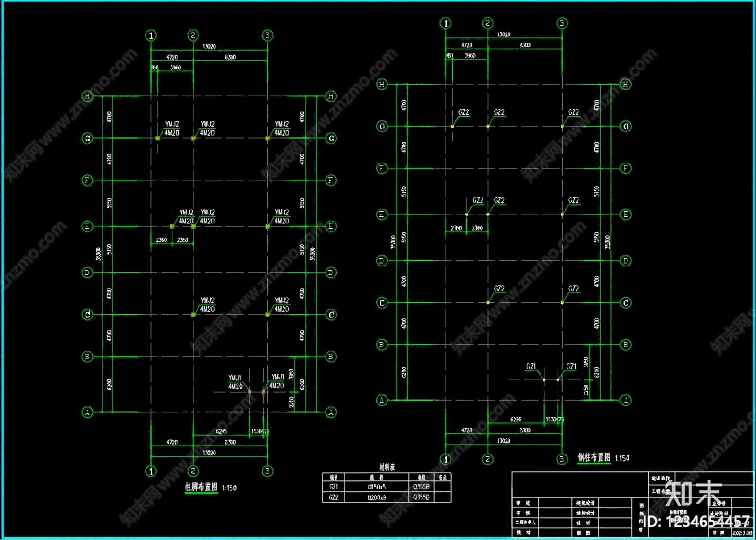Click the top 4720 dimension in 钢柱布置图
This screenshot has height=540, width=756.
tap(466, 45)
